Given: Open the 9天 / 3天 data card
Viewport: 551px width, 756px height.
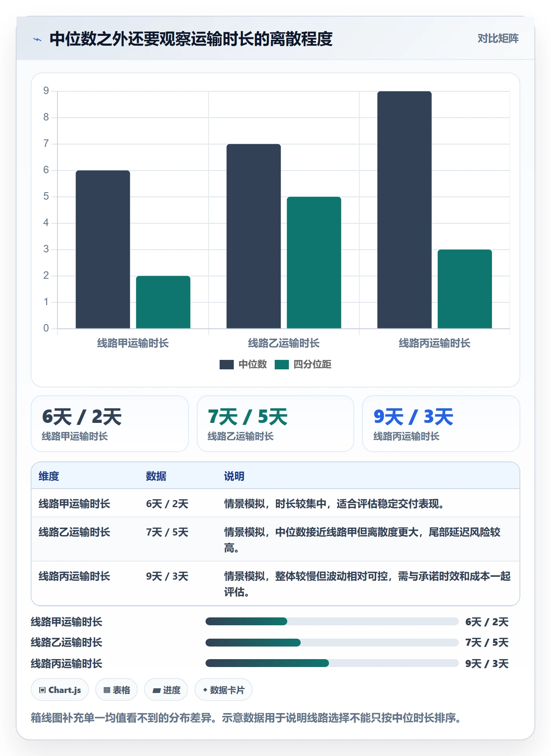Looking at the screenshot, I should [x=441, y=424].
